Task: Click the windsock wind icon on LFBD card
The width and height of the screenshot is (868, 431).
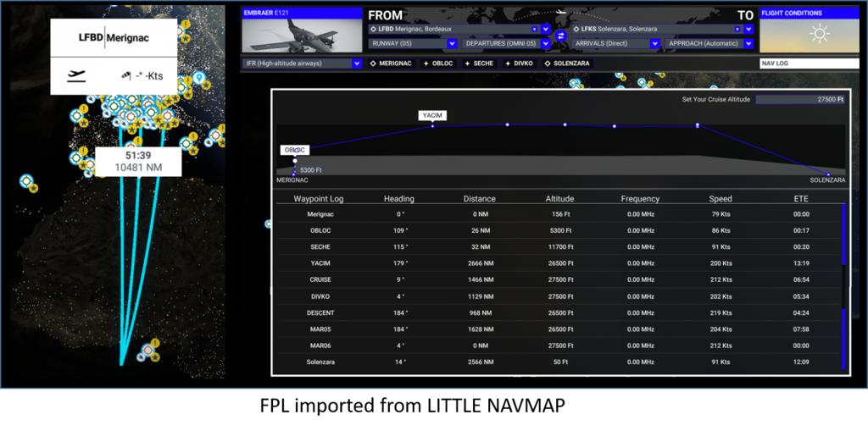Action: (127, 76)
